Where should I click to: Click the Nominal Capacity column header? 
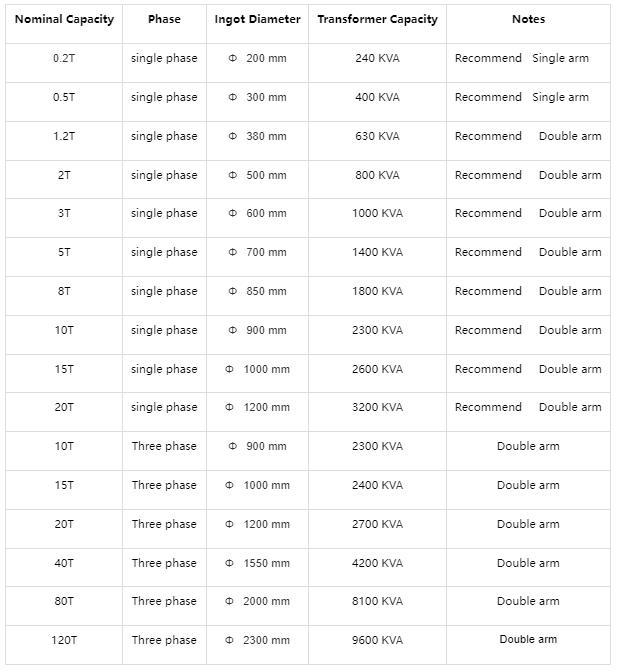pos(64,19)
